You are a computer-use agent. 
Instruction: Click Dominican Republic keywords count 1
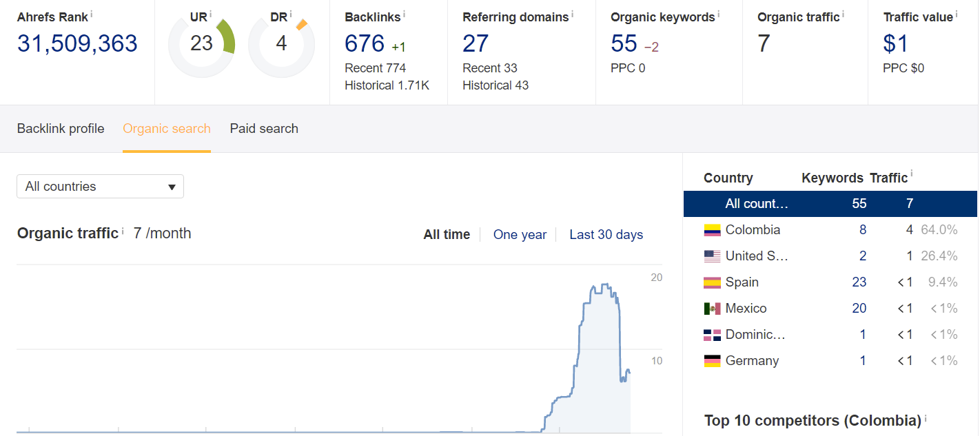point(864,335)
